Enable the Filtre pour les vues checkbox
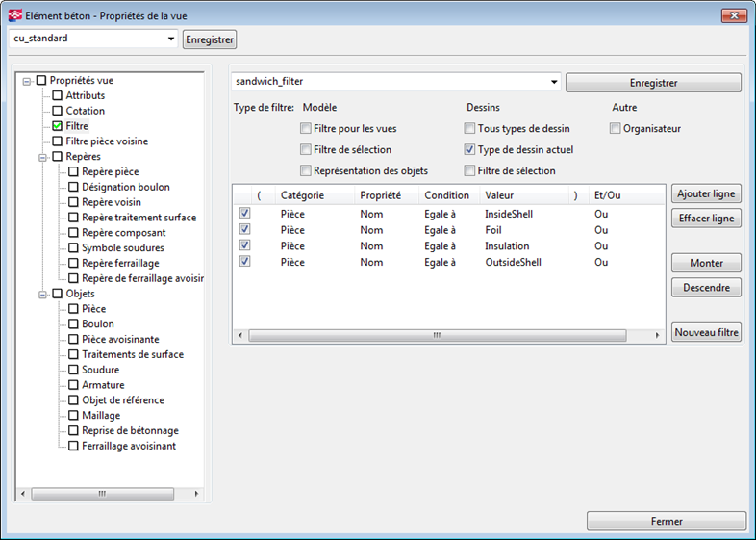Screen dimensions: 756x540 pos(306,129)
